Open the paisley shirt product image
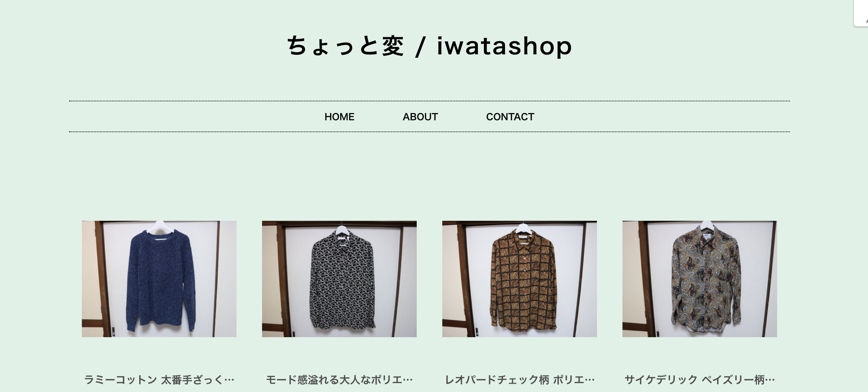 coord(700,279)
